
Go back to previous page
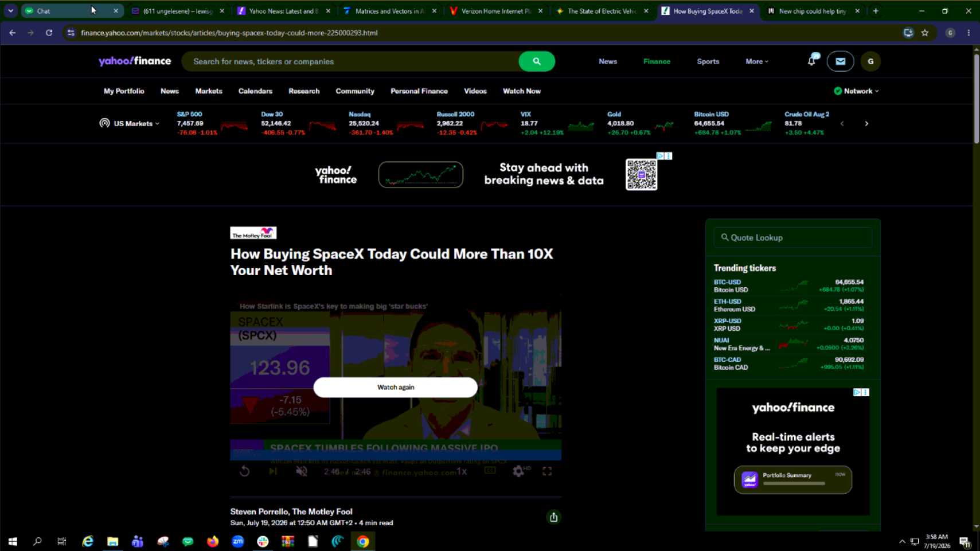click(x=13, y=33)
